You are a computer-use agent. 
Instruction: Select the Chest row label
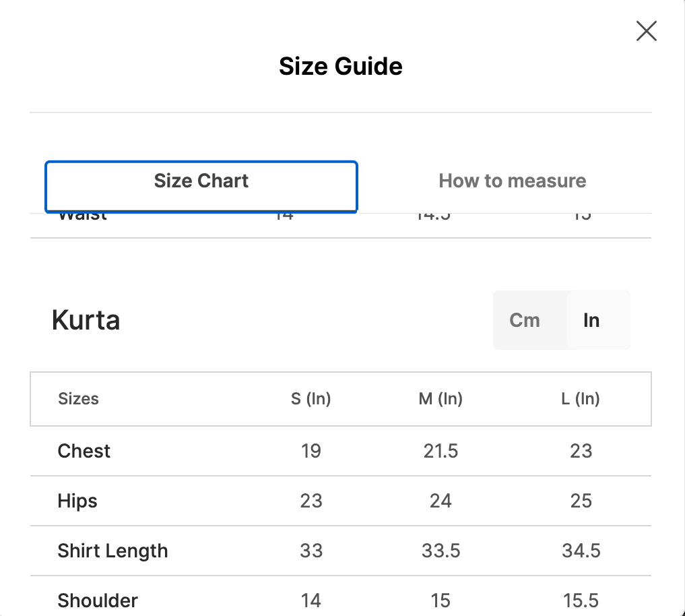[x=84, y=451]
